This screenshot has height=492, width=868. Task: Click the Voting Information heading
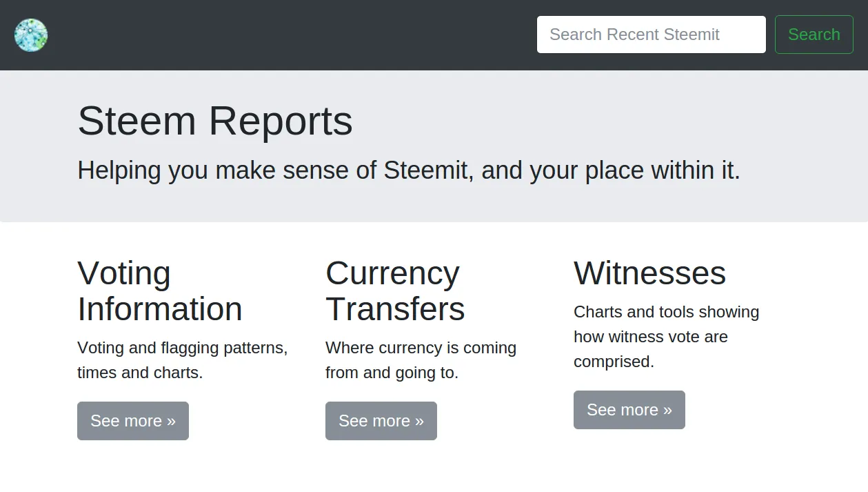[x=160, y=291]
